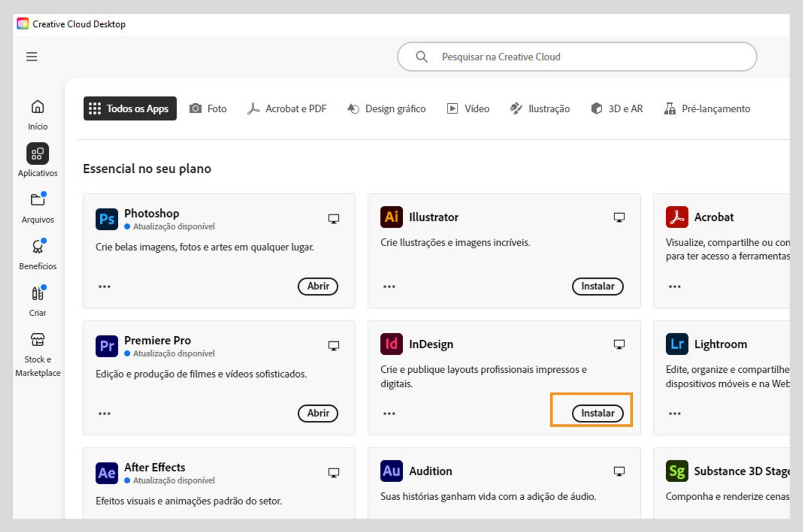The image size is (803, 532).
Task: Click Instalar button for InDesign
Action: (597, 413)
